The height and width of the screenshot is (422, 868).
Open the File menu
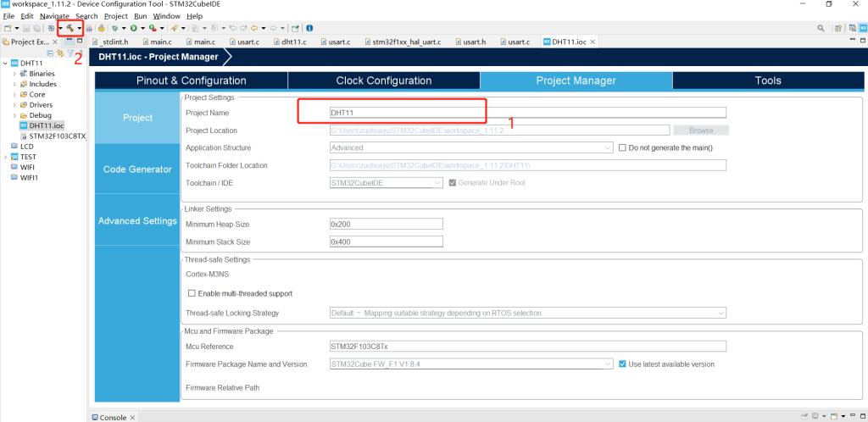click(8, 16)
